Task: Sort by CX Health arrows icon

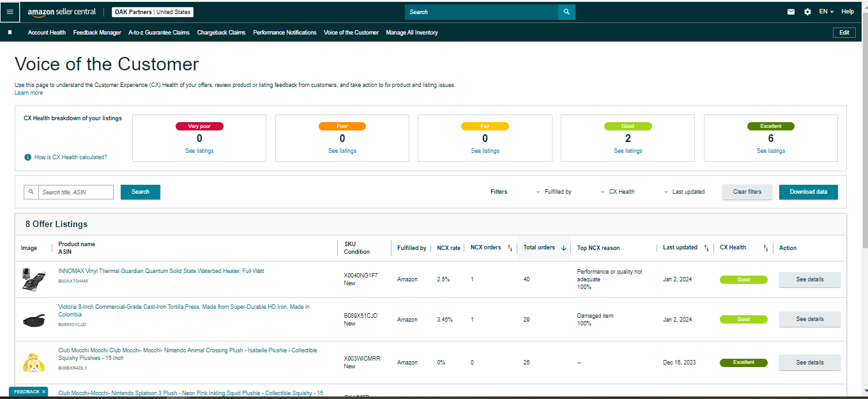Action: tap(766, 248)
